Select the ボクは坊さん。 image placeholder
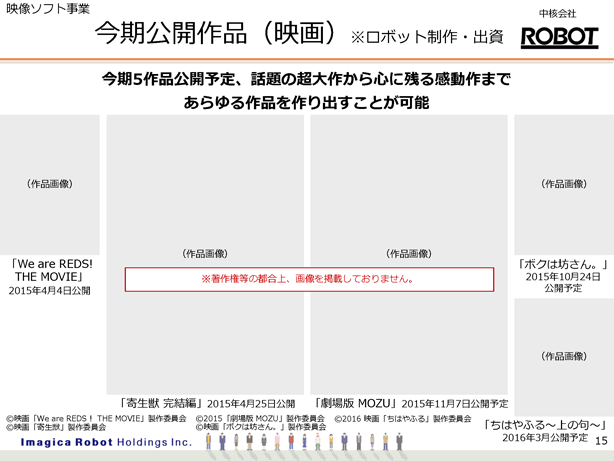 tap(564, 185)
